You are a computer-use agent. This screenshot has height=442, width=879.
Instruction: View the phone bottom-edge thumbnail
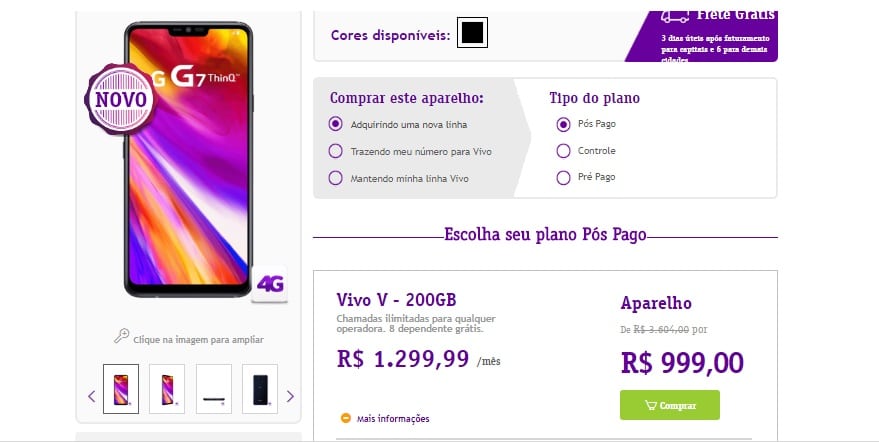pos(214,389)
